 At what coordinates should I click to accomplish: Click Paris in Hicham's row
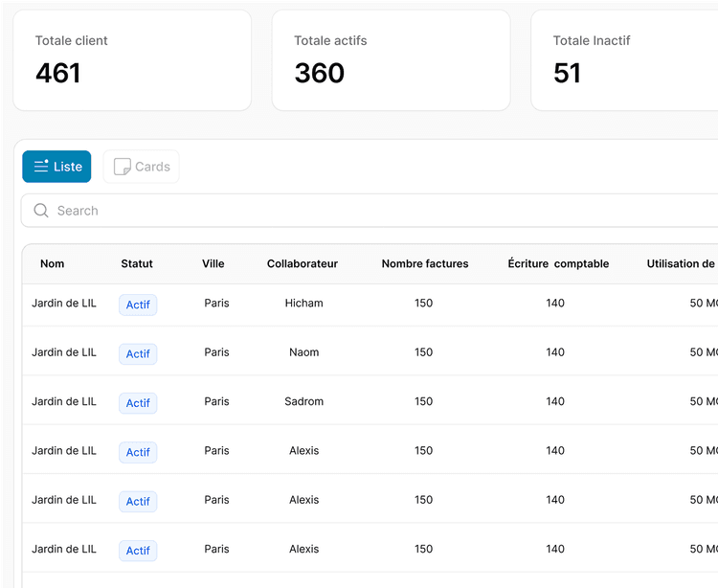216,304
